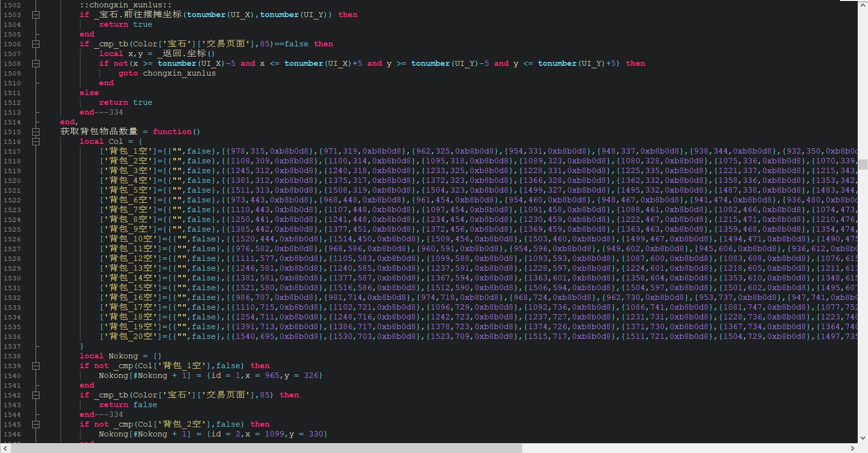Collapse the if-not block at line 1508
Viewport: 868px width, 453px height.
36,63
